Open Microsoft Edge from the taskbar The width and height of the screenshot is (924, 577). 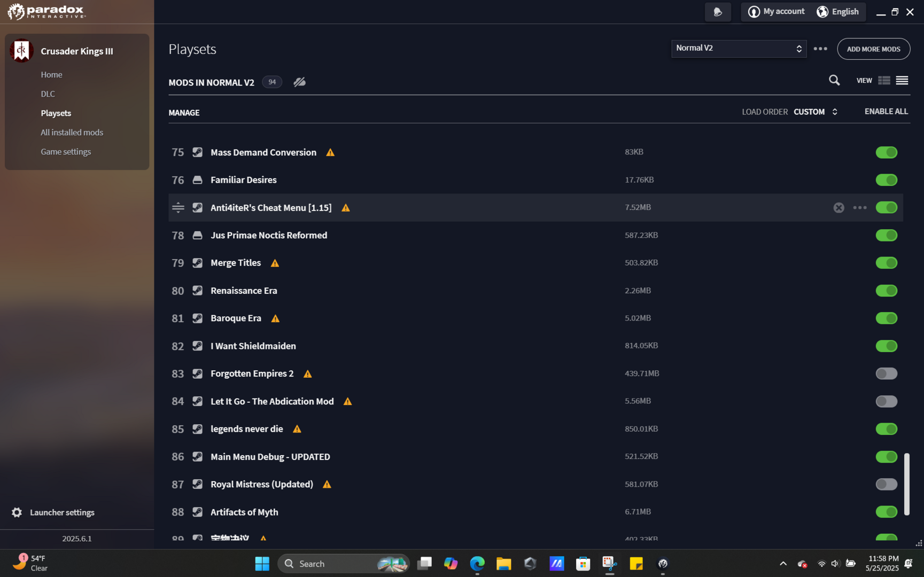[477, 564]
